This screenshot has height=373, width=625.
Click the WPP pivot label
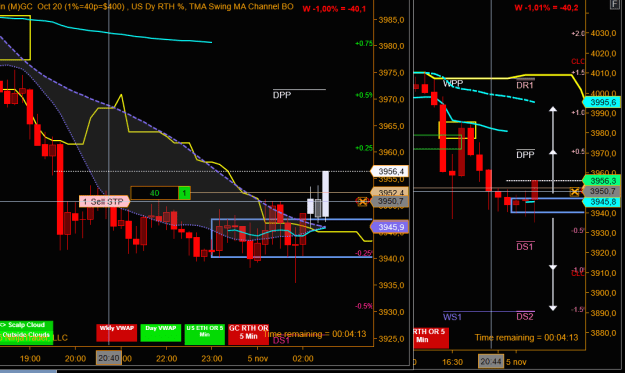pos(453,83)
